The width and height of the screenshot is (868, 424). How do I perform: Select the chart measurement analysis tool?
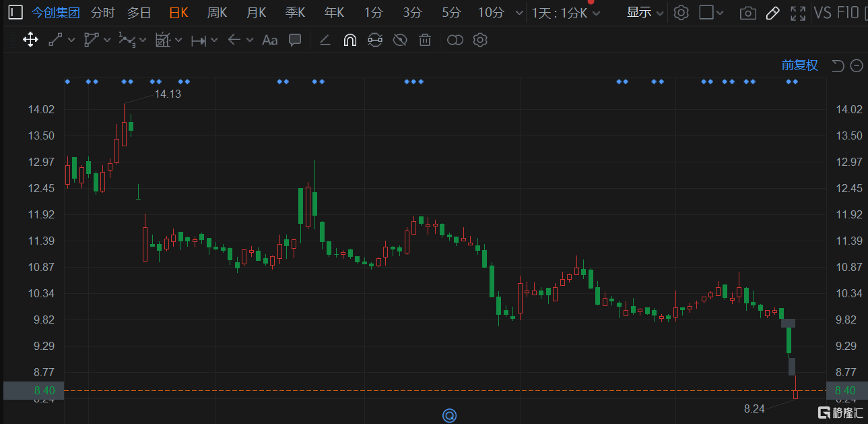click(163, 40)
